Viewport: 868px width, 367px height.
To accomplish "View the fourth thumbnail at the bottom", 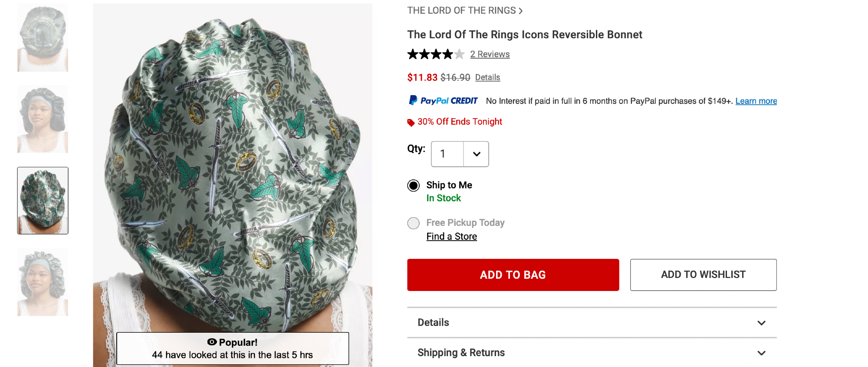I will coord(43,282).
